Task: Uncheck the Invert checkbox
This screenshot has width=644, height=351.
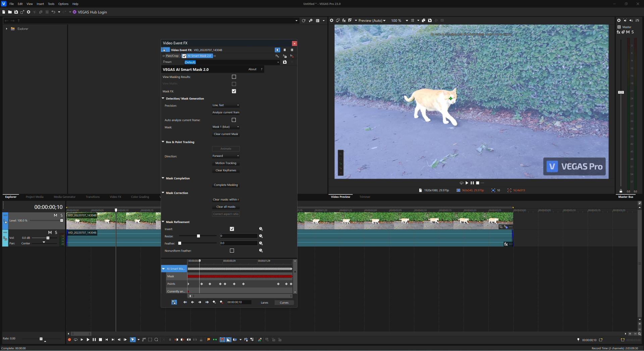Action: [232, 229]
